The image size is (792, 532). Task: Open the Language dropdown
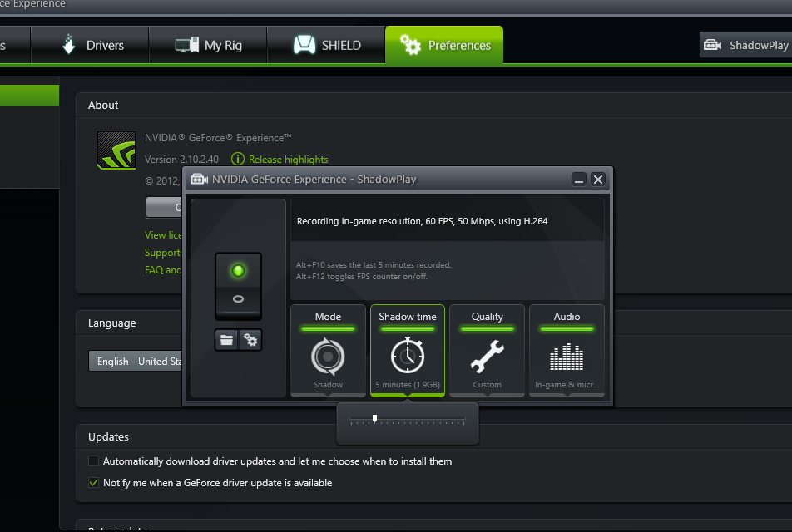(x=136, y=361)
